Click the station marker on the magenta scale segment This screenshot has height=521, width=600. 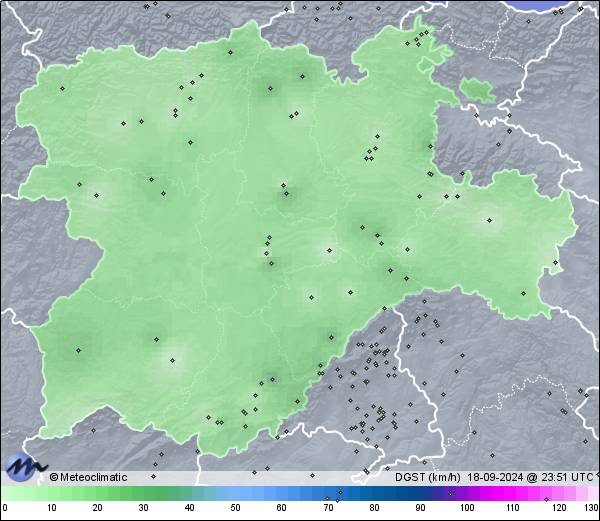tap(546, 499)
